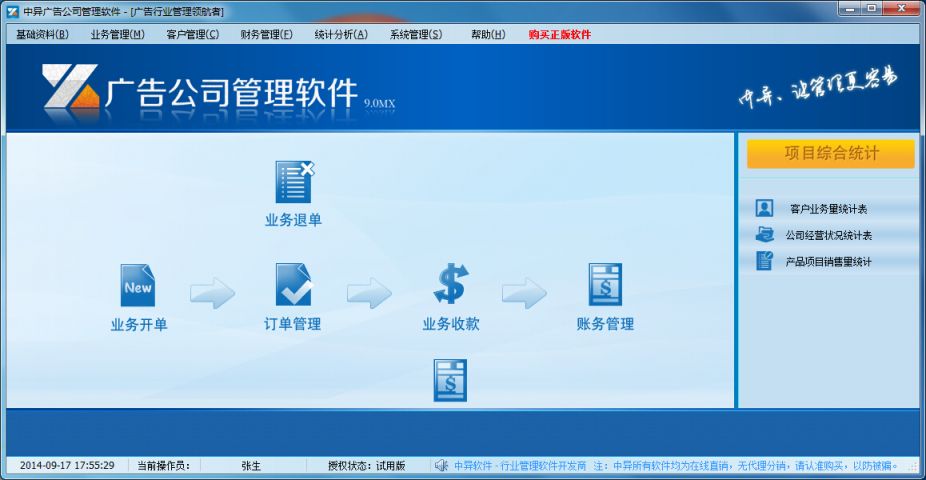Click the red 购买正版软件 link
The height and width of the screenshot is (480, 926).
coord(560,34)
